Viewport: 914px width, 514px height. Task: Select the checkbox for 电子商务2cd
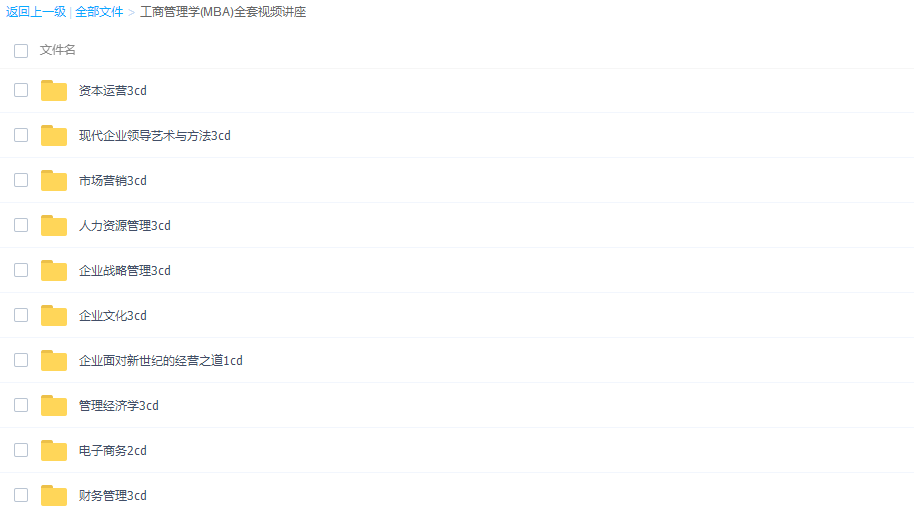tap(21, 450)
